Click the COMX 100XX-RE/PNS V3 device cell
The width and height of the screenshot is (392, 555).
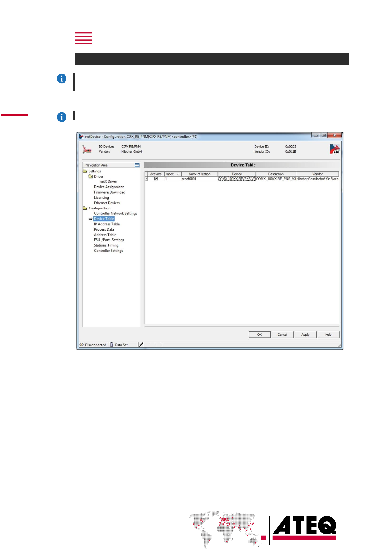click(x=237, y=179)
